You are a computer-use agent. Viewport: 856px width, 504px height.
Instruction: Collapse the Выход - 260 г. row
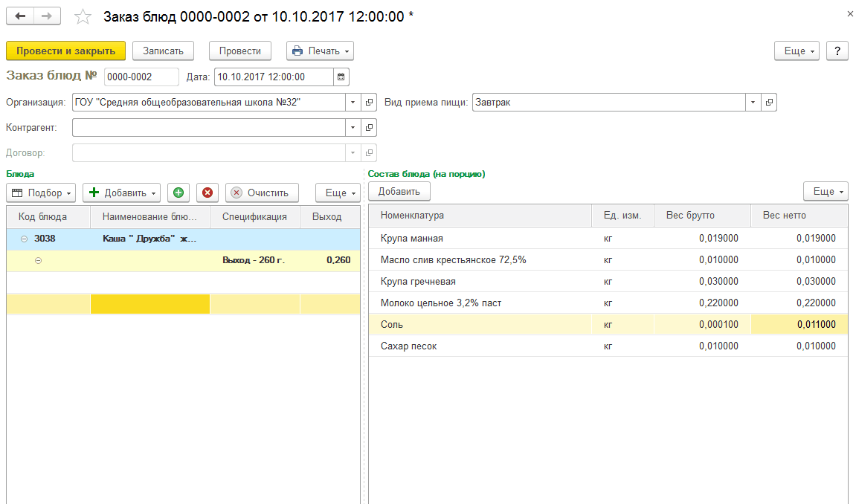pos(38,261)
